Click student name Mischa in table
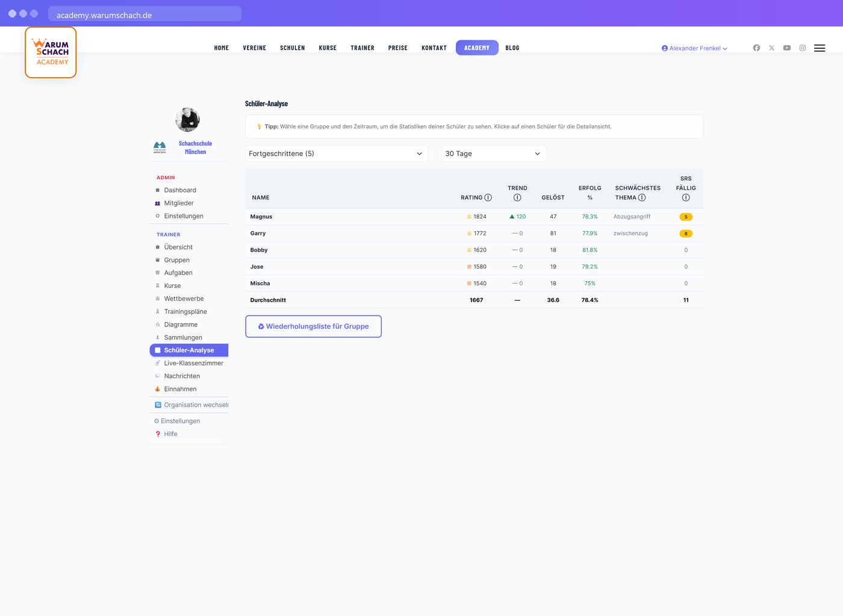843x616 pixels. pos(260,284)
